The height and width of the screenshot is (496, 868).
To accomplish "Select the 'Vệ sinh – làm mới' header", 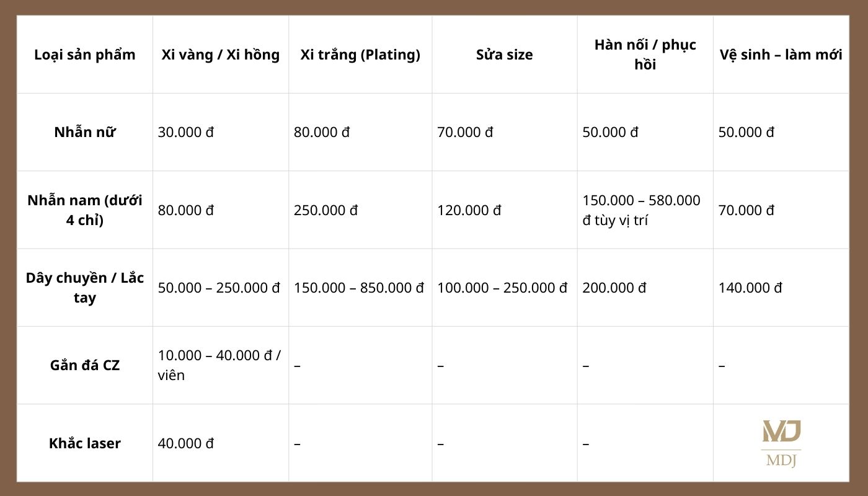I will click(x=781, y=55).
